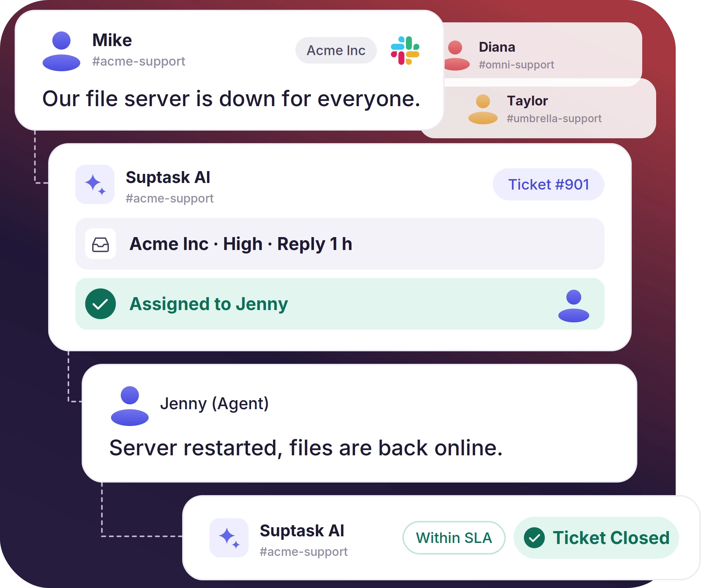This screenshot has height=588, width=712.
Task: Click the #umbrella-support channel
Action: pyautogui.click(x=554, y=119)
